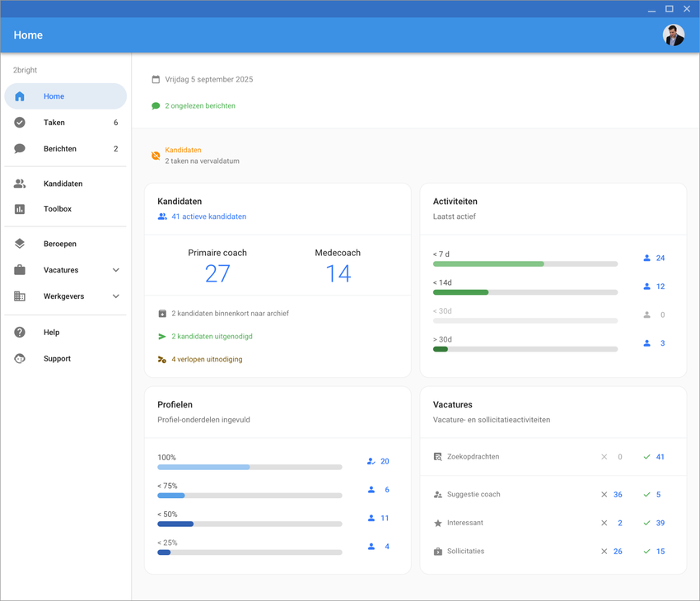Open the user profile avatar
700x601 pixels.
point(673,35)
